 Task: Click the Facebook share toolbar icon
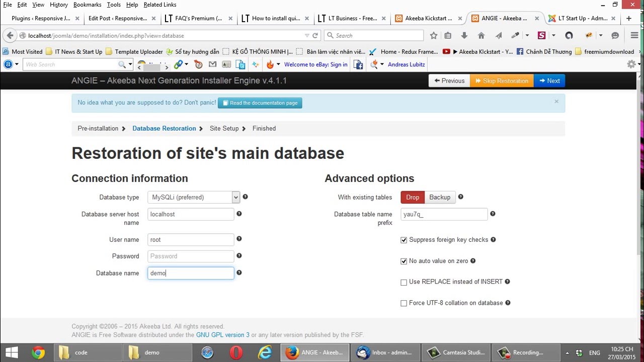pyautogui.click(x=358, y=64)
